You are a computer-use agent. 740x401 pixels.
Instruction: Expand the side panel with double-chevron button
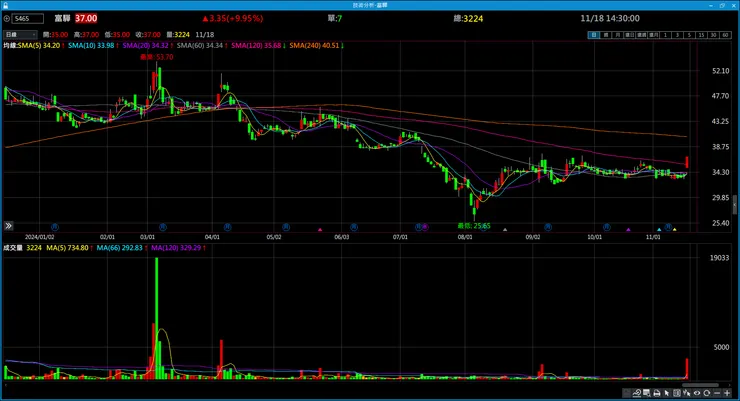(x=8, y=226)
